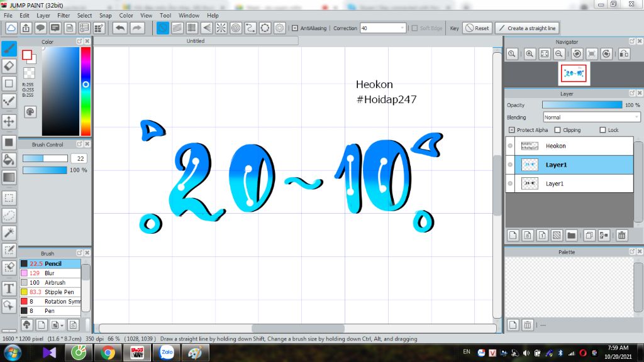
Task: Flip view horizontally in Navigator
Action: click(x=624, y=54)
